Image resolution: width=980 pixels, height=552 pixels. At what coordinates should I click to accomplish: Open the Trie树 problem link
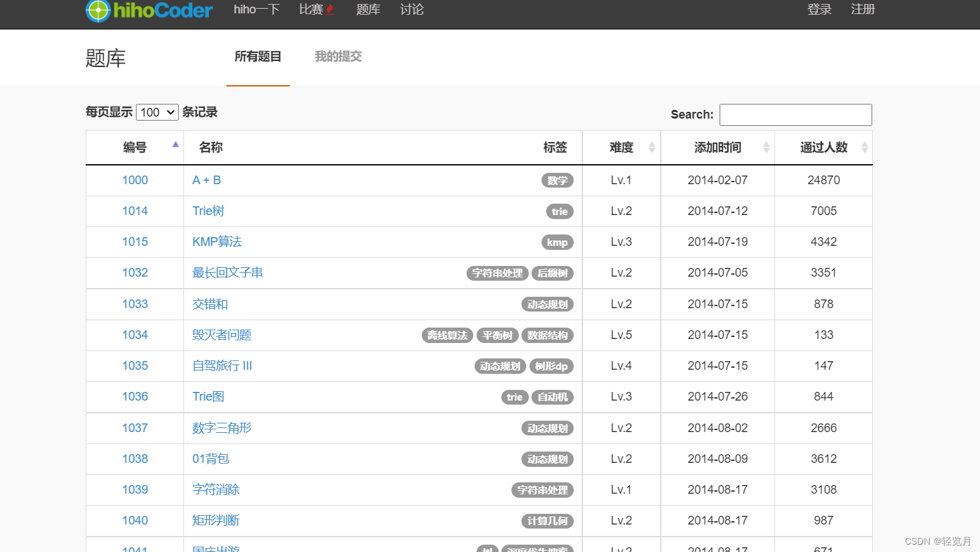208,210
